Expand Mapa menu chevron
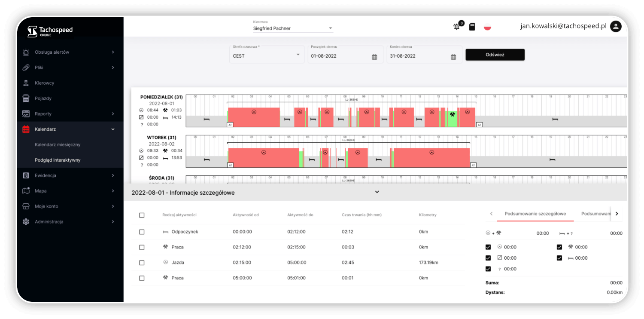 pos(113,191)
